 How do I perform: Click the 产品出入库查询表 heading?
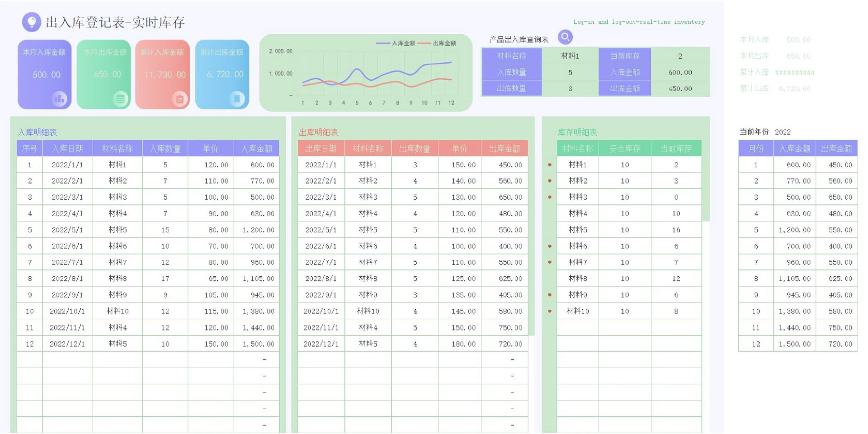click(x=519, y=40)
